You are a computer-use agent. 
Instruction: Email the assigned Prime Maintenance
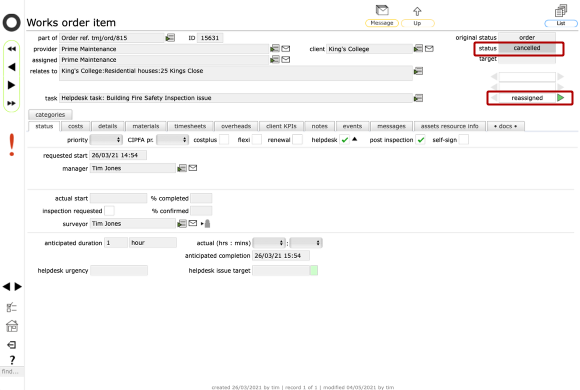click(x=286, y=60)
